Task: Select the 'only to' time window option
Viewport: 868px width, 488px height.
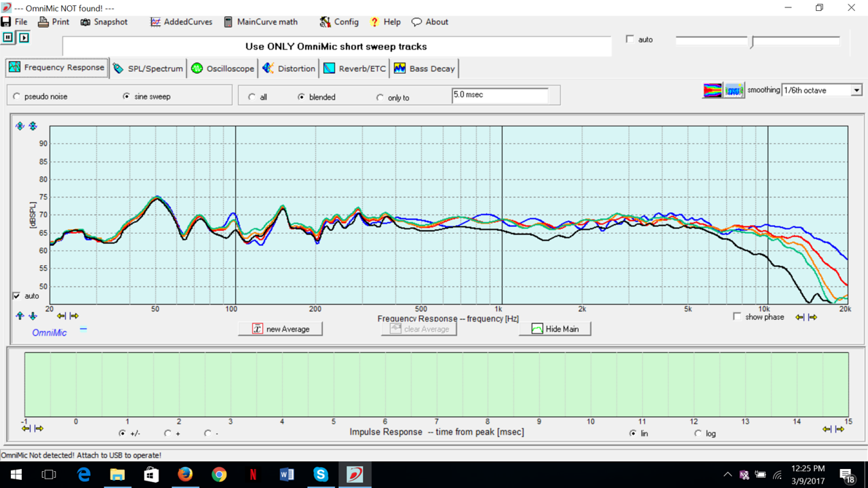Action: click(x=380, y=98)
